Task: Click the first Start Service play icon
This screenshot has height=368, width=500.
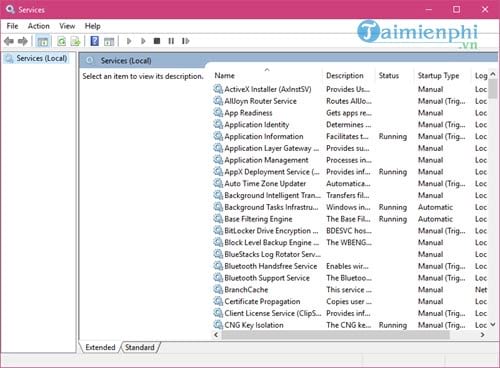Action: coord(129,41)
